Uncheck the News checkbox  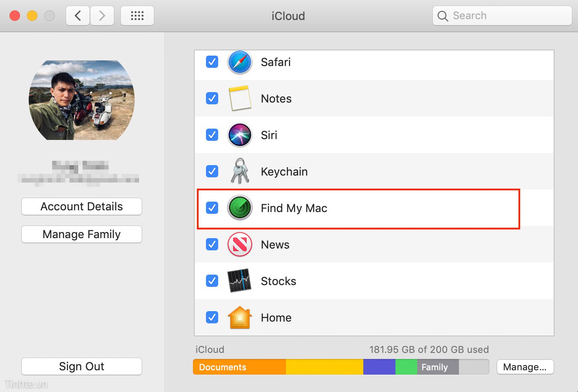(x=212, y=244)
